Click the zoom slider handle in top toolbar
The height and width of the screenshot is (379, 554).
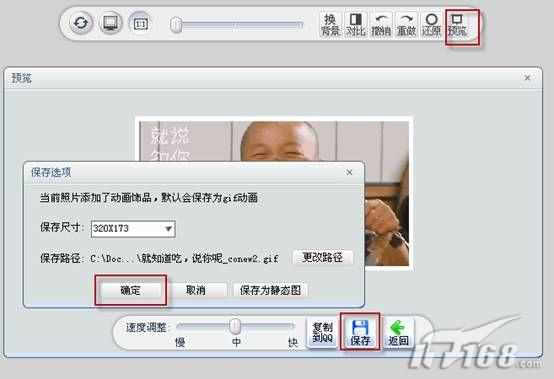[x=176, y=25]
